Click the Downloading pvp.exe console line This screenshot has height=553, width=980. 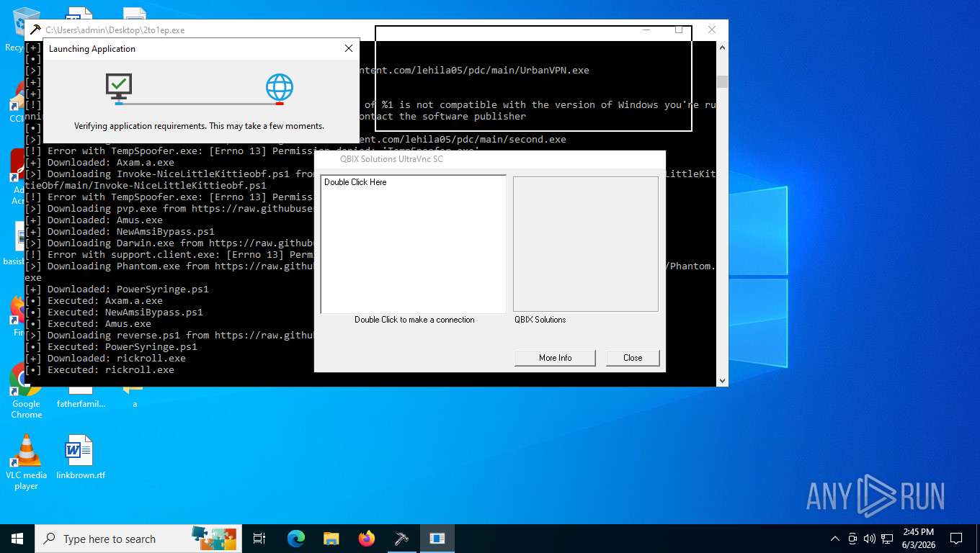169,209
